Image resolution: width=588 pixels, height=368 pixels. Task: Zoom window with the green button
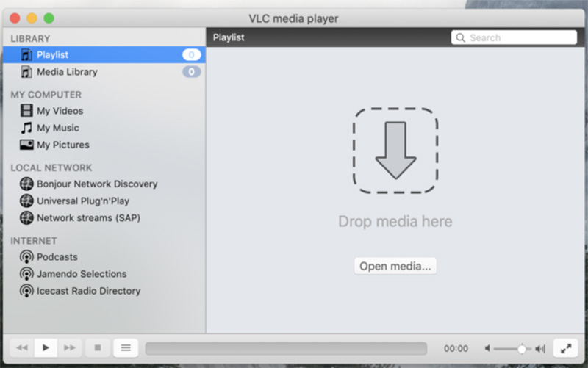49,18
